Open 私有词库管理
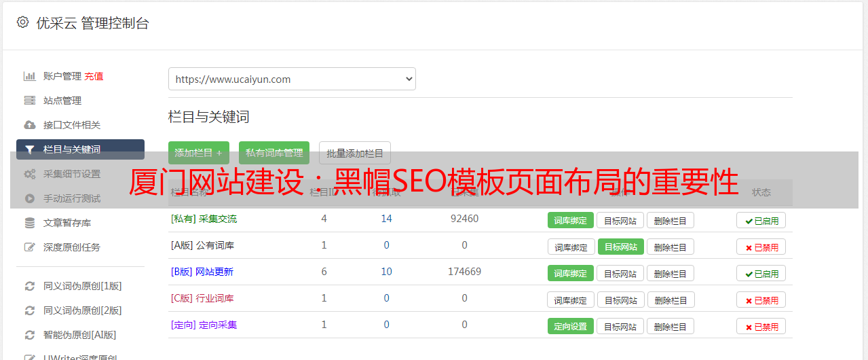 point(274,153)
